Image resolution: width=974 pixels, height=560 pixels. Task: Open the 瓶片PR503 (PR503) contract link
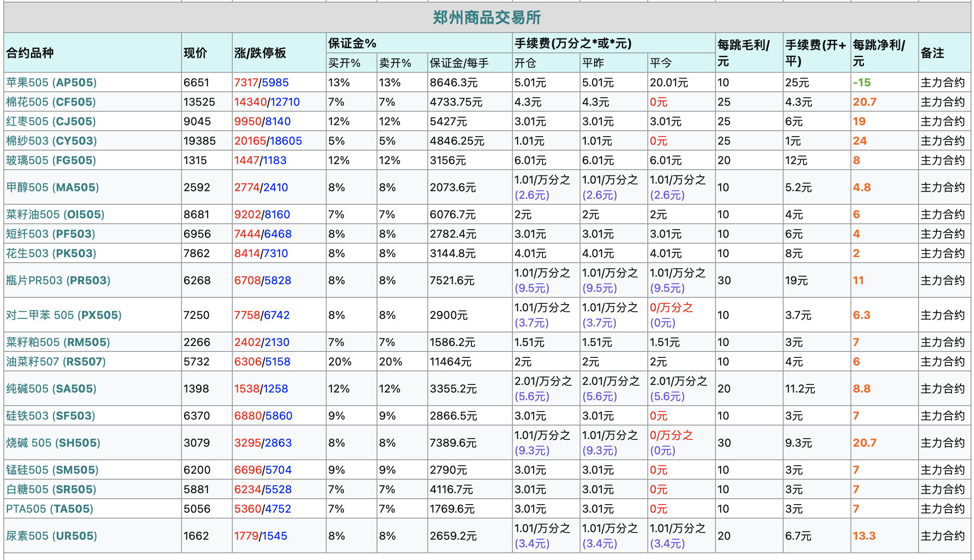point(58,280)
